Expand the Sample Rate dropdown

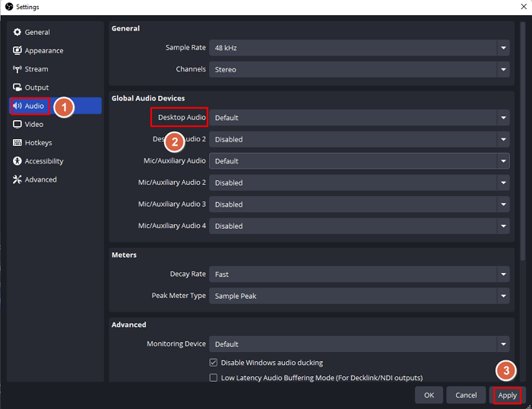pyautogui.click(x=359, y=48)
